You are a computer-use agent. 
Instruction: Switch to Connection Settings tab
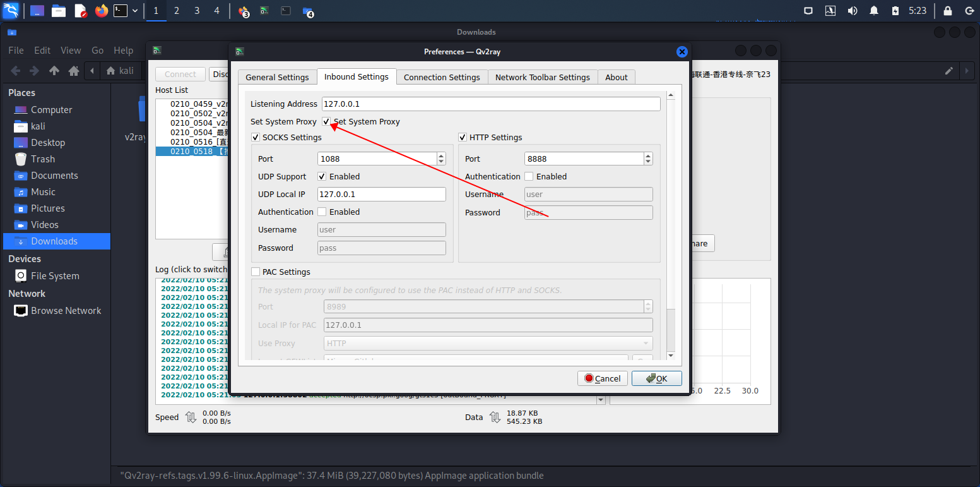(442, 77)
